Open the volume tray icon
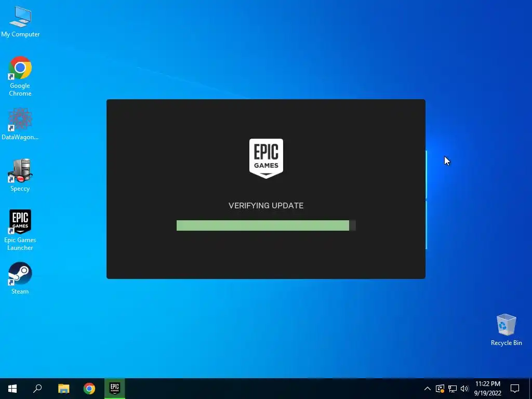The width and height of the screenshot is (532, 399). click(464, 389)
